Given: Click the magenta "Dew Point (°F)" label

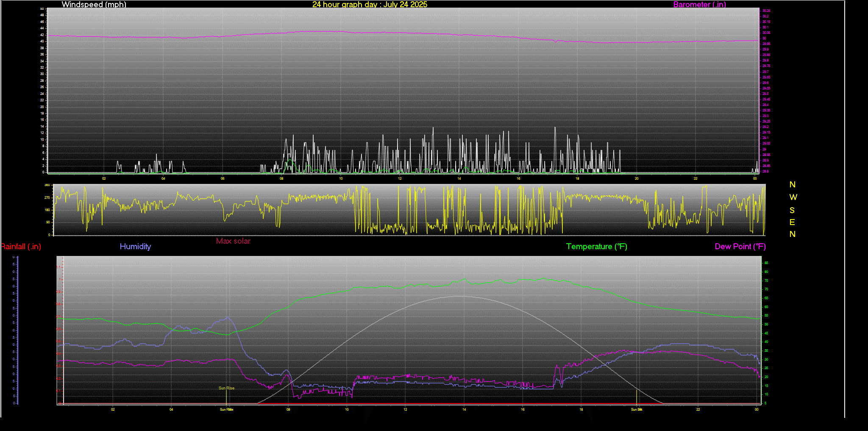Looking at the screenshot, I should (x=740, y=247).
